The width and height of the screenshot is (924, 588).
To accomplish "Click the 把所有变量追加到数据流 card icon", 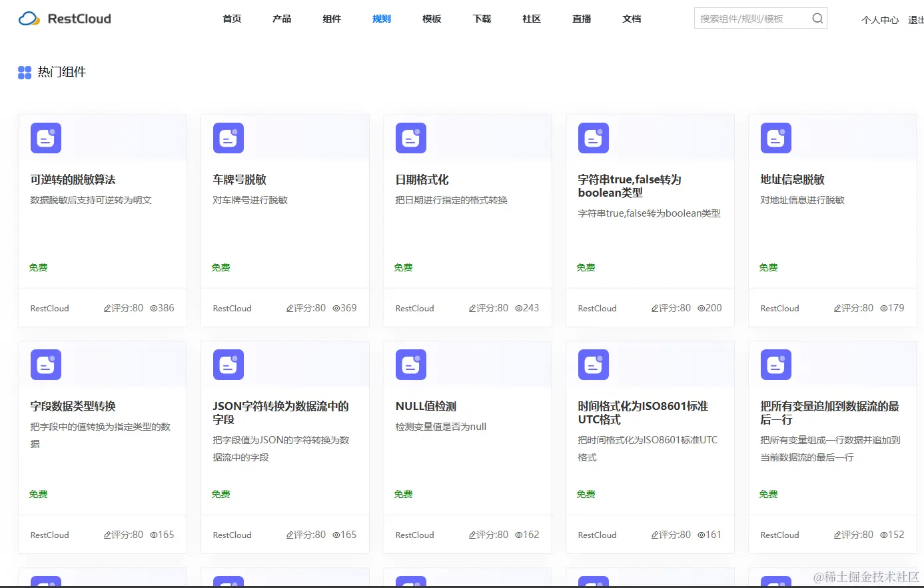I will coord(776,365).
